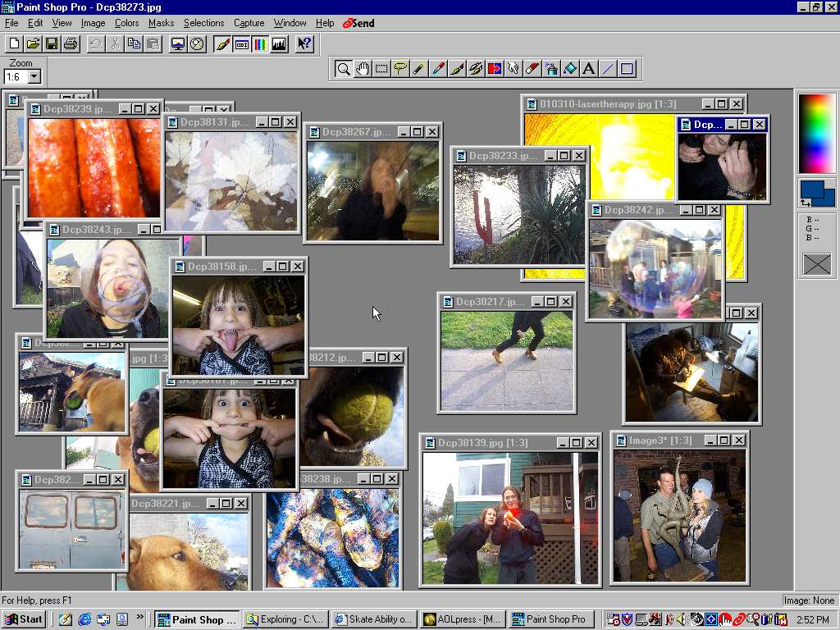Toggle the Tool Palette button

(x=222, y=44)
